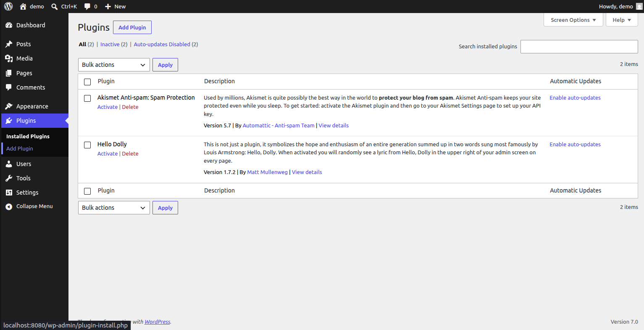Click Version 7.0 text in footer
The height and width of the screenshot is (330, 644).
coord(624,322)
